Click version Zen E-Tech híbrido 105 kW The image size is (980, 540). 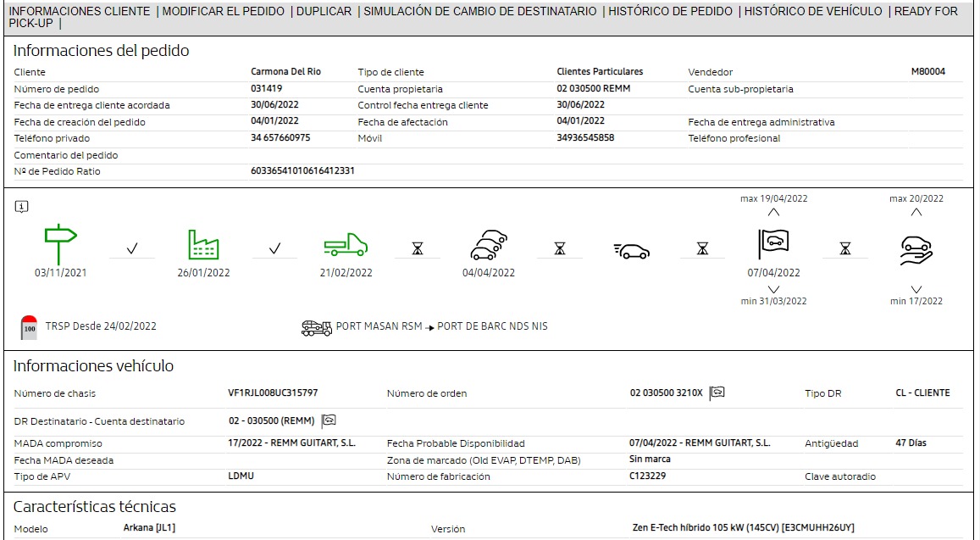(x=743, y=527)
